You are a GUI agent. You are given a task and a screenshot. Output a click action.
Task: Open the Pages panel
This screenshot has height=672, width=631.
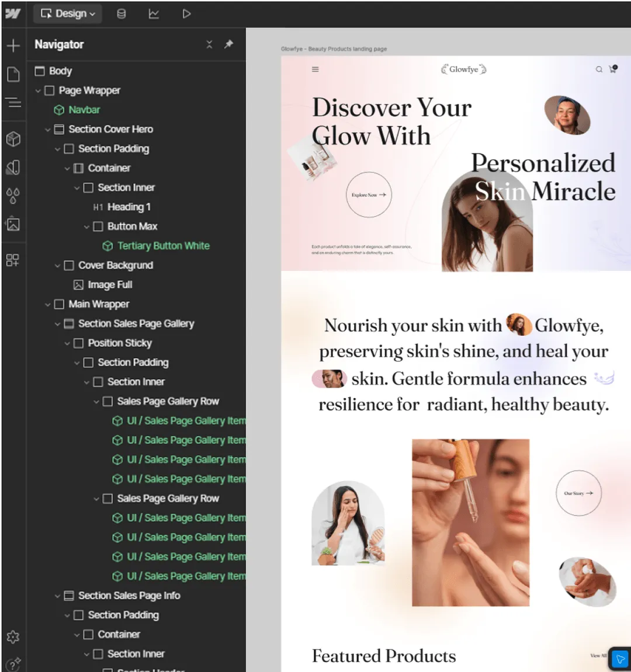(x=13, y=74)
